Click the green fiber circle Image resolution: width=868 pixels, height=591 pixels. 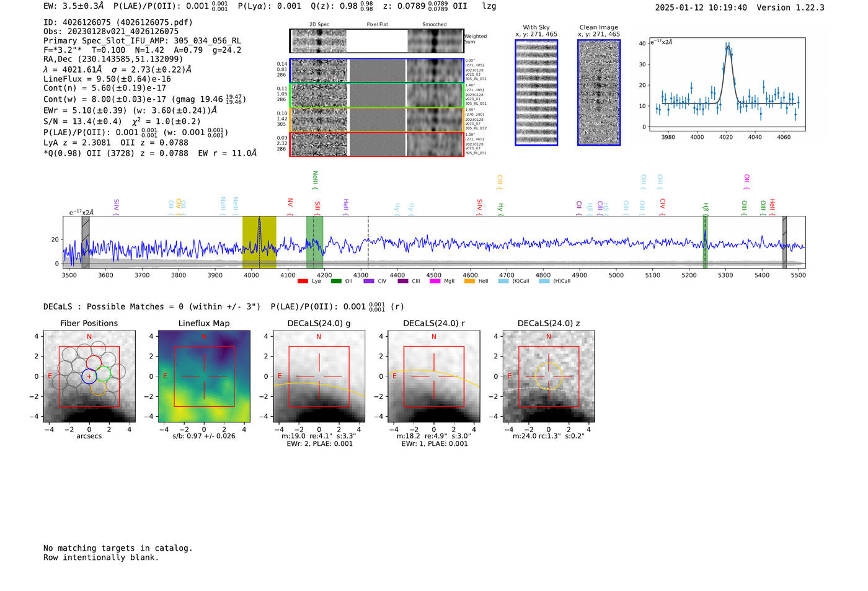[104, 373]
